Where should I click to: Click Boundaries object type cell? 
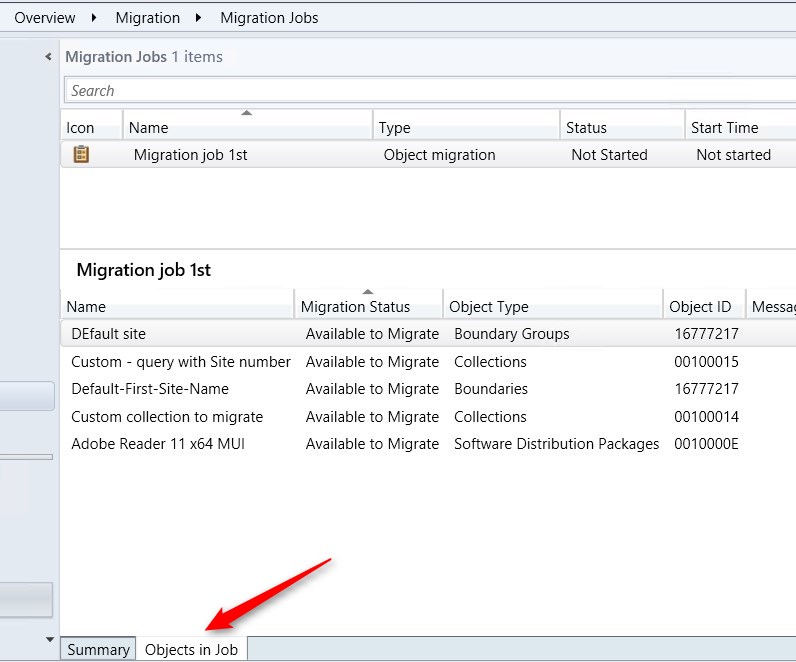click(x=491, y=389)
